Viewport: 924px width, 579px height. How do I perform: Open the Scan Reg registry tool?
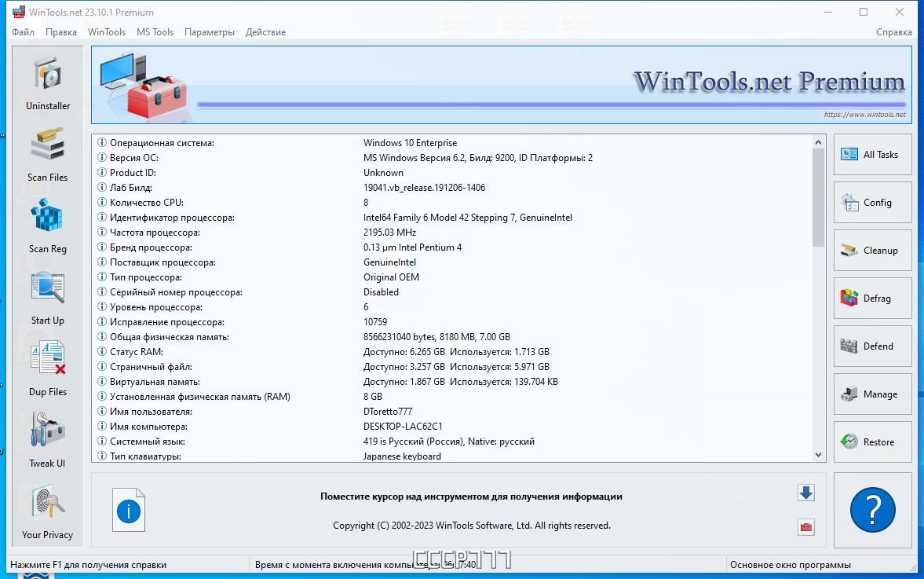(x=48, y=216)
